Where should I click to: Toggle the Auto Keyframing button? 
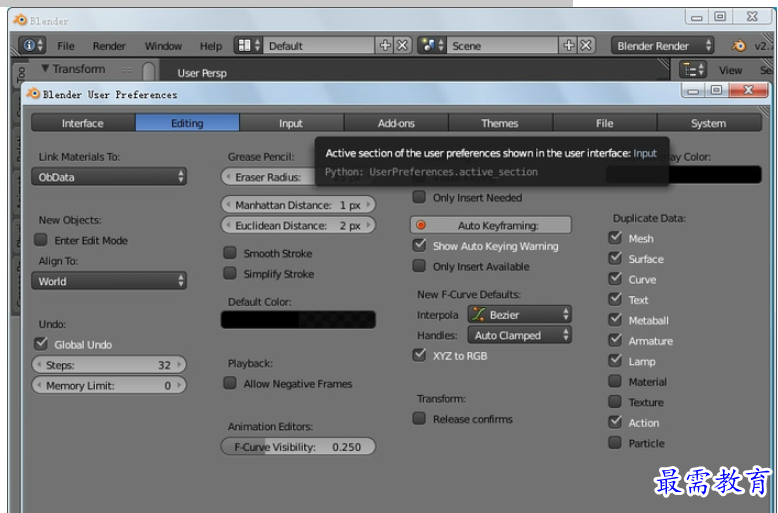coord(491,225)
